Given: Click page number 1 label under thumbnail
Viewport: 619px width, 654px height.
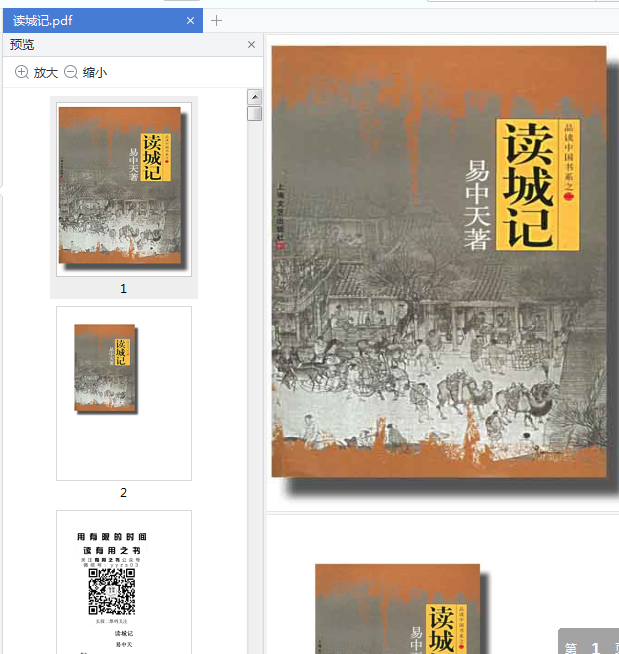Looking at the screenshot, I should [x=123, y=289].
